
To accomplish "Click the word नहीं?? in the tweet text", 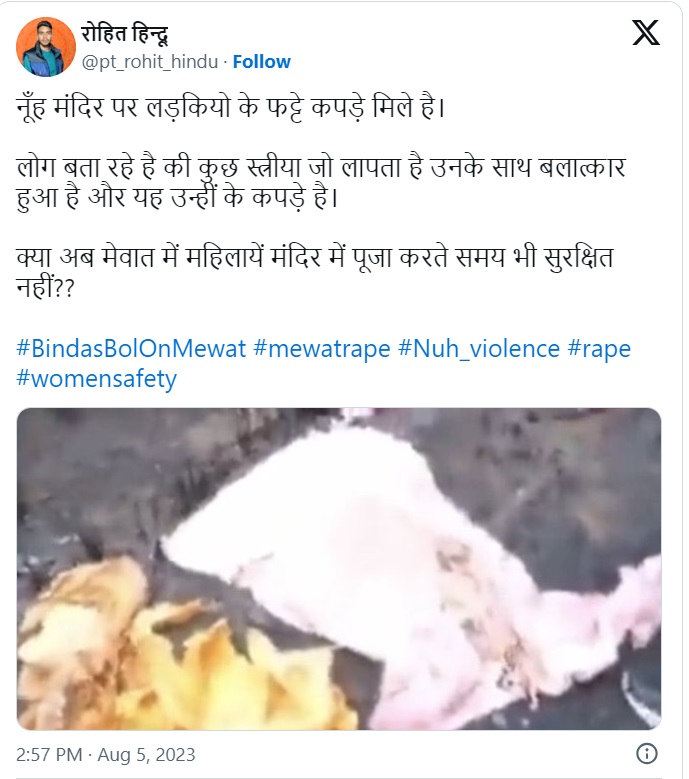I will (45, 288).
